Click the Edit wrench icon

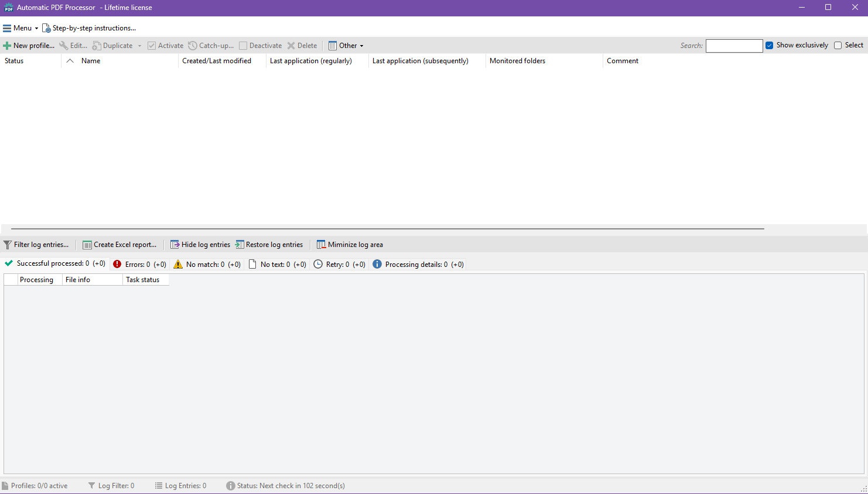tap(64, 46)
